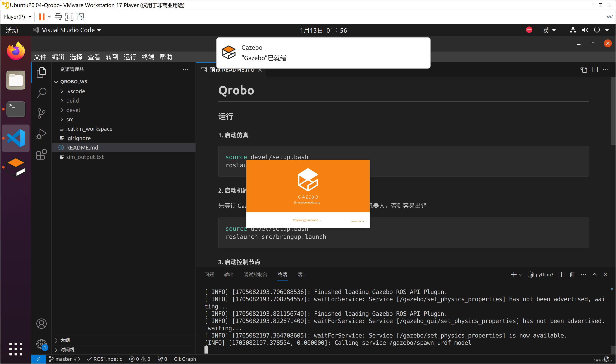Expand the .vscode folder
616x364 pixels.
[62, 91]
